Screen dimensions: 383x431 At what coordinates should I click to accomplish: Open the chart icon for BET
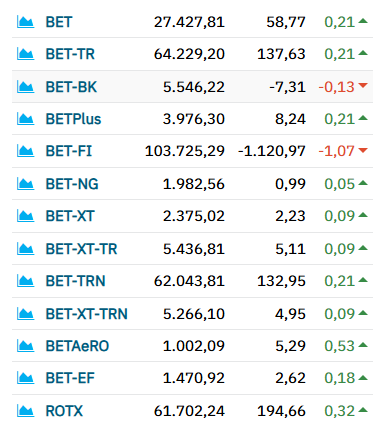point(25,22)
